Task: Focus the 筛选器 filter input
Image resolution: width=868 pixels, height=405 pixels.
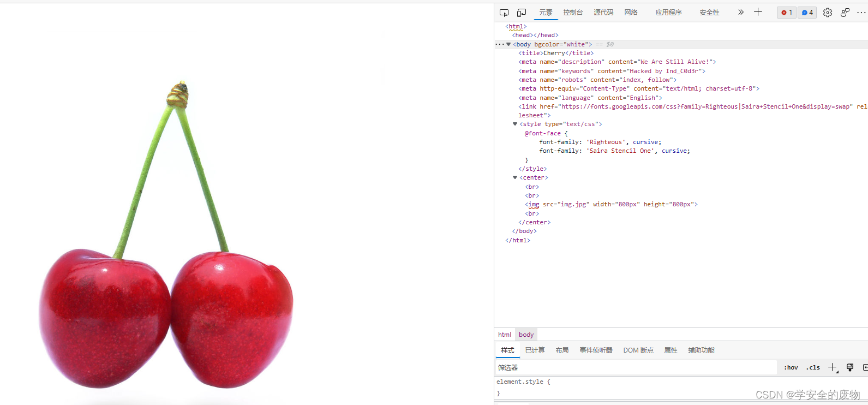Action: point(636,367)
